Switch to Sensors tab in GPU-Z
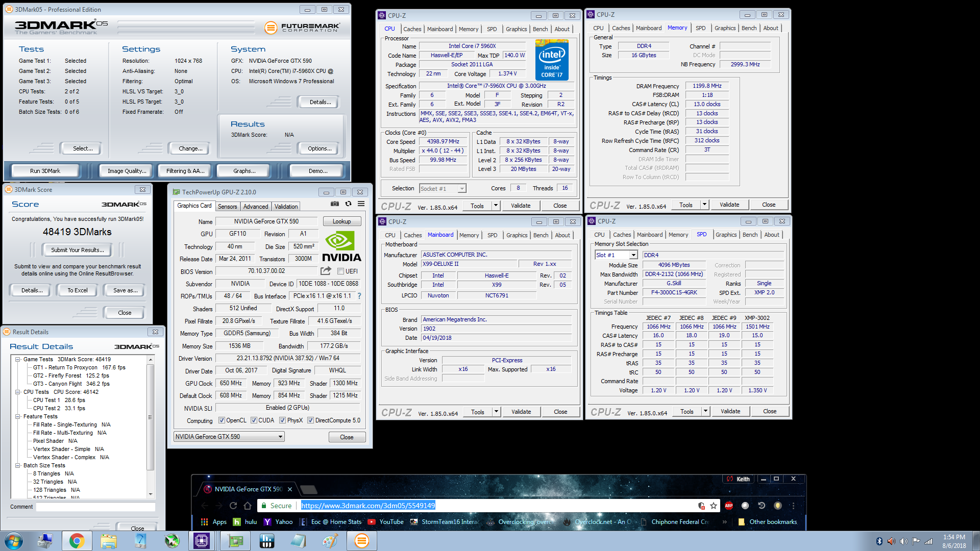Viewport: 980px width, 551px height. [227, 207]
